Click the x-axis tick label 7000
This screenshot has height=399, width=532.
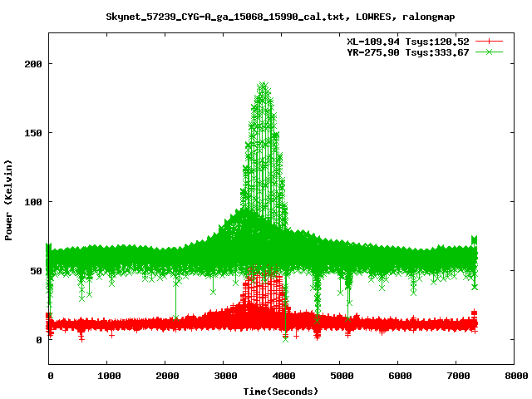point(458,376)
